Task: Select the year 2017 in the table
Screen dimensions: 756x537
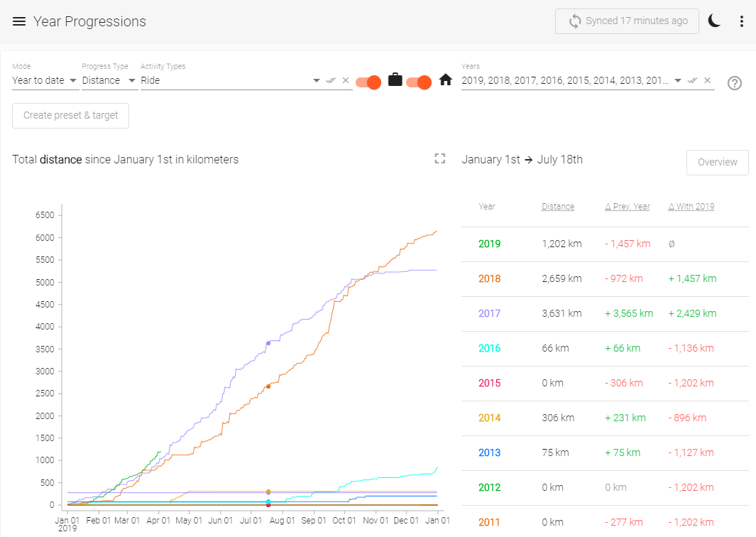Action: [488, 313]
